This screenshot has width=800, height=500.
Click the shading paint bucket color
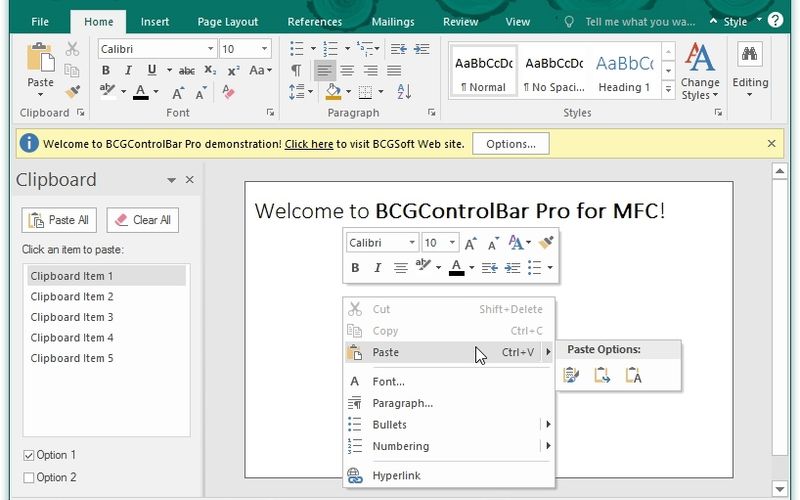pos(333,92)
